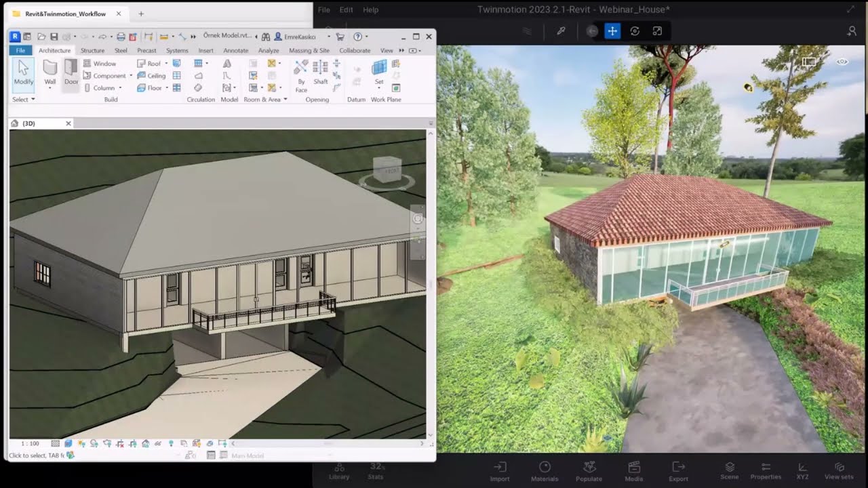Open Twinmotion Properties panel

point(766,471)
